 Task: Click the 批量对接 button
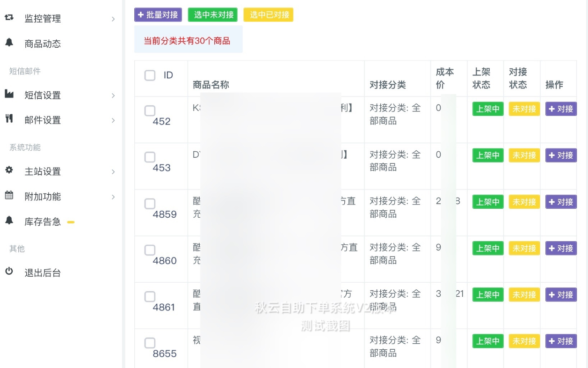coord(158,15)
